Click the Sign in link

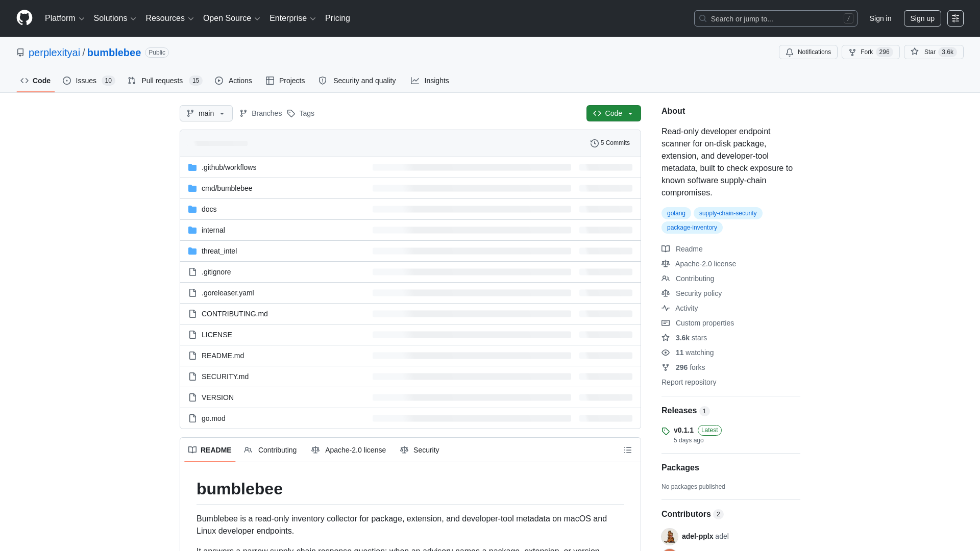tap(880, 18)
